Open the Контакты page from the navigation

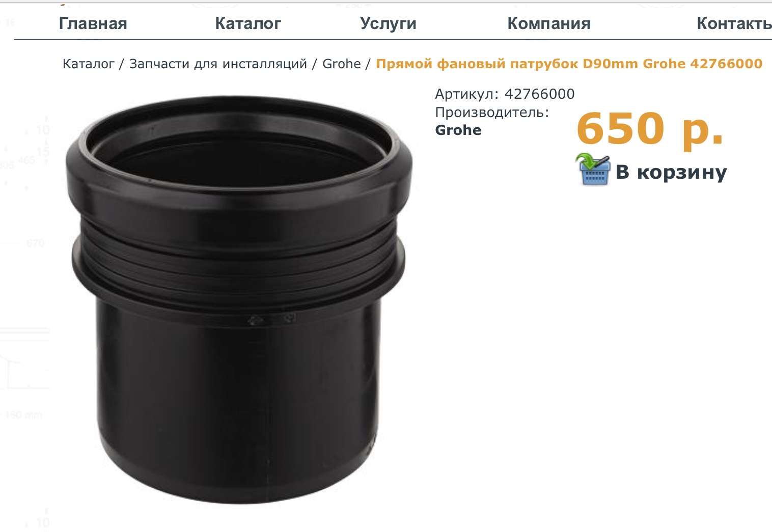click(734, 23)
